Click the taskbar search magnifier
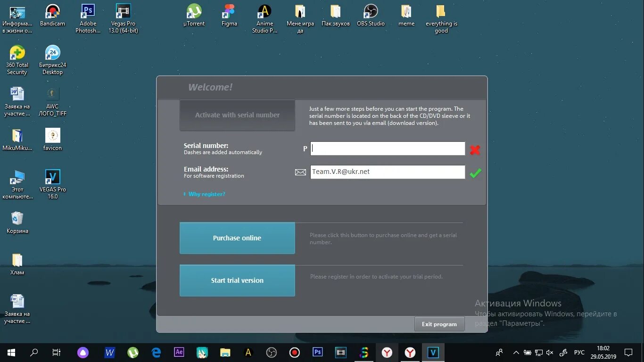The height and width of the screenshot is (362, 644). coord(34,352)
